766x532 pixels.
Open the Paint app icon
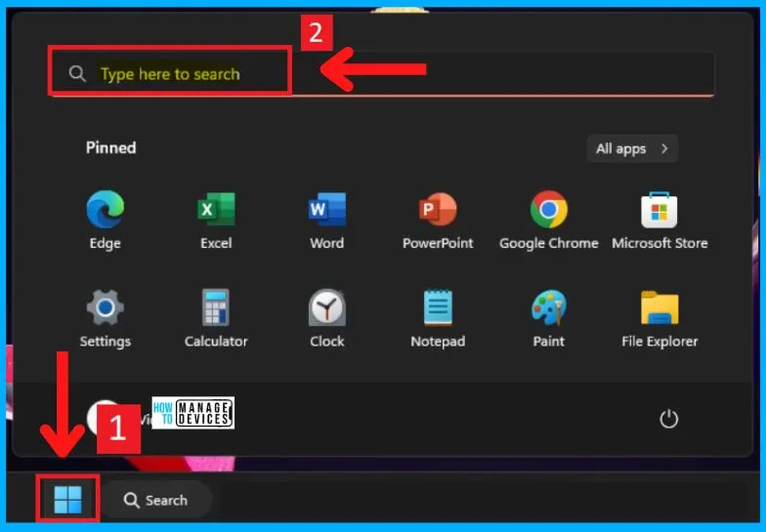coord(548,308)
